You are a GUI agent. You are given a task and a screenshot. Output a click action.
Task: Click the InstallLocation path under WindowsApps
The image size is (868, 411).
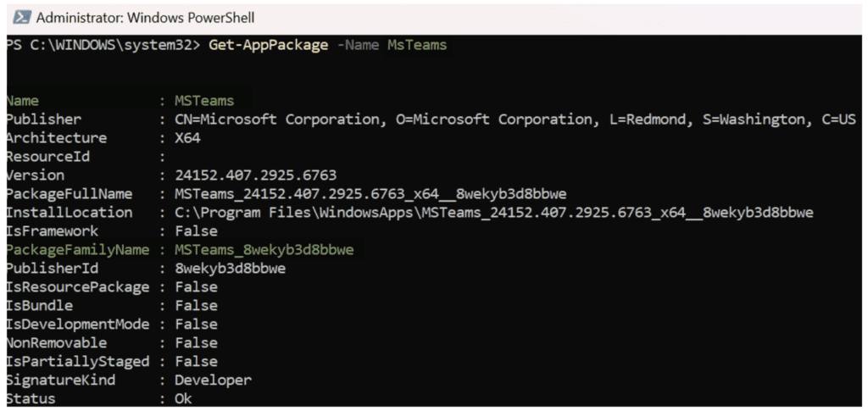(x=494, y=213)
